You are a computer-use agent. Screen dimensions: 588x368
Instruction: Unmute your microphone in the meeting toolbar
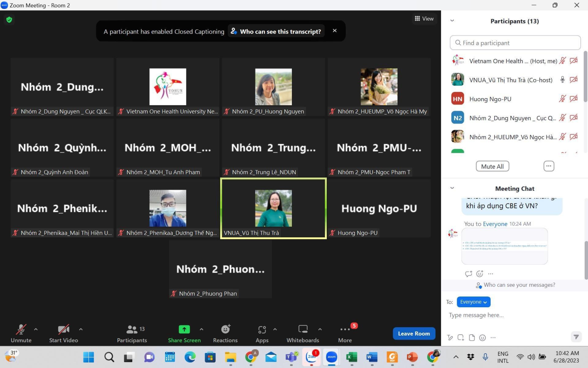pos(21,333)
